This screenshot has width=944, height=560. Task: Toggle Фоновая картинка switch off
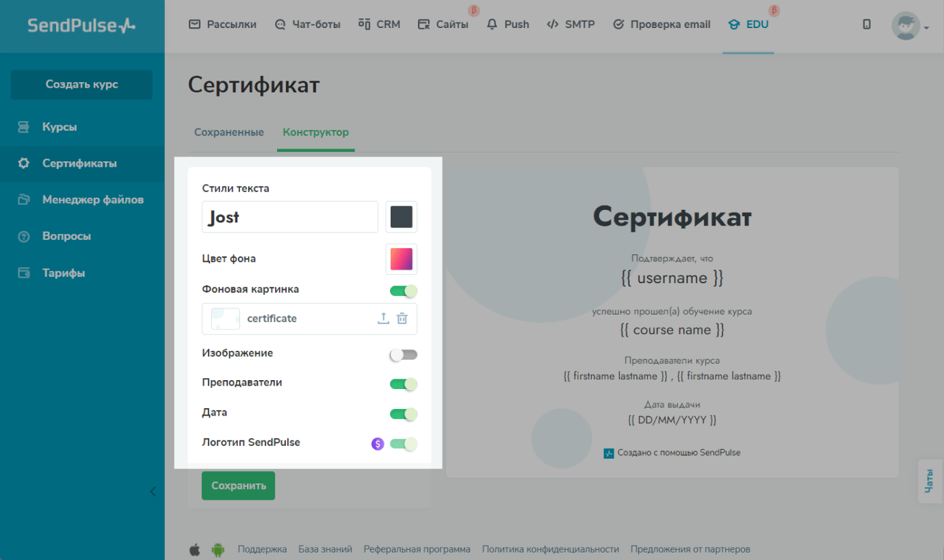(404, 291)
